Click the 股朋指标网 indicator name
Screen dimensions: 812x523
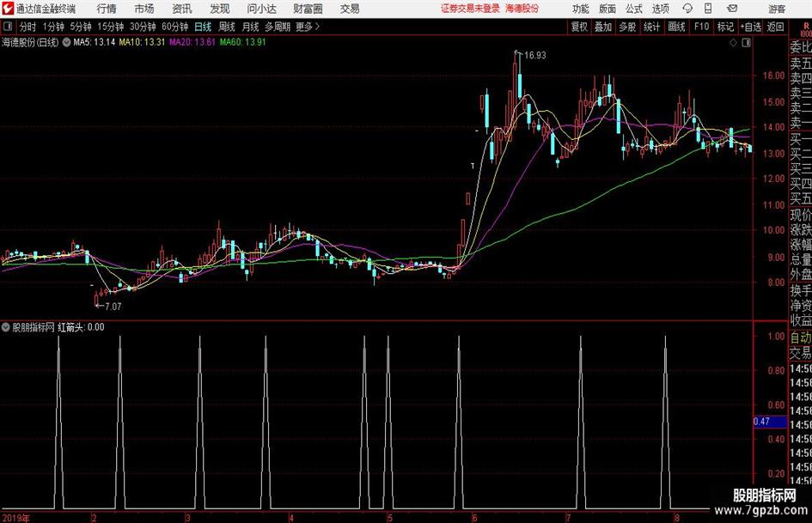click(34, 327)
